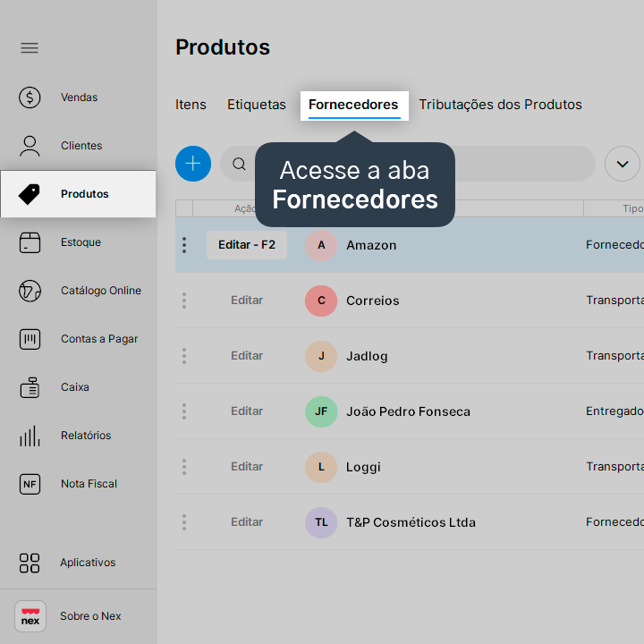Click the TL avatar circle
644x644 pixels.
[x=321, y=522]
